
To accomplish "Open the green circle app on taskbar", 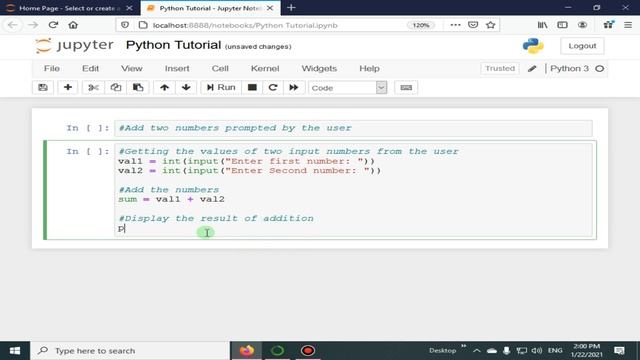I will 277,351.
